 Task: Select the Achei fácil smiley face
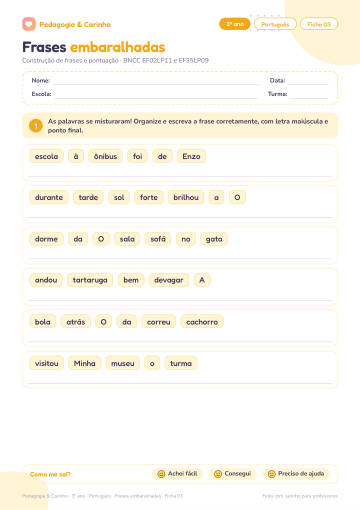click(161, 474)
